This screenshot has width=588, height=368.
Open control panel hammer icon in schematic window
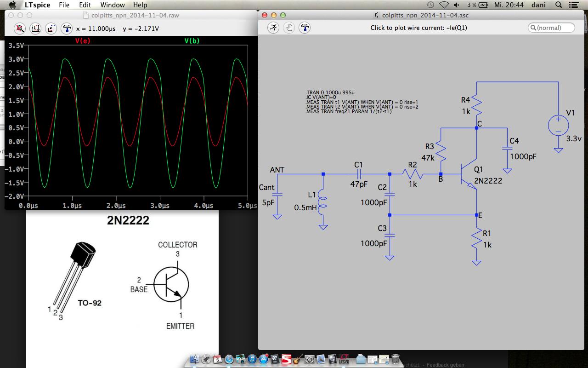[x=304, y=28]
